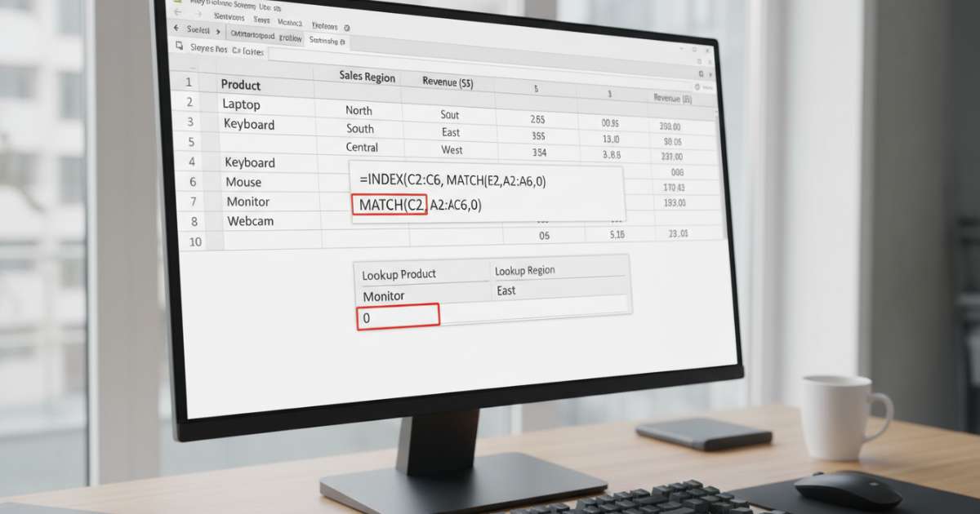Click the 'Sout' cell
The image size is (980, 514).
[x=450, y=115]
